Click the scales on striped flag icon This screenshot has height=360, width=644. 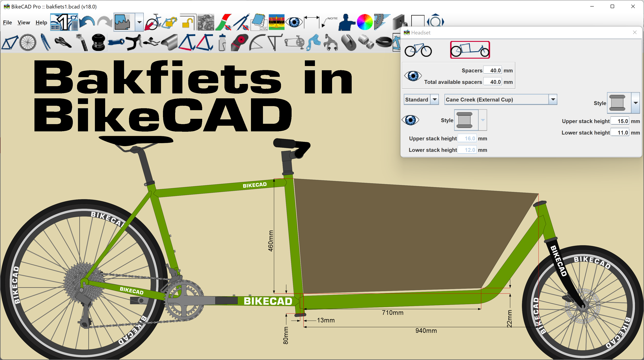pos(277,22)
